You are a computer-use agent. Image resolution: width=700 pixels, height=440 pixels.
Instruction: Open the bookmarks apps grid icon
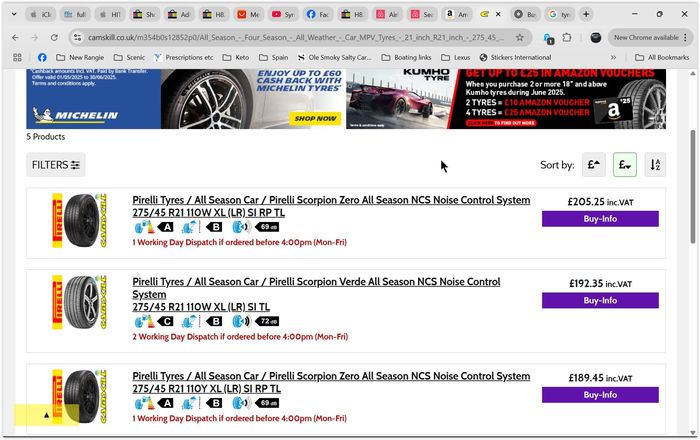[x=17, y=57]
